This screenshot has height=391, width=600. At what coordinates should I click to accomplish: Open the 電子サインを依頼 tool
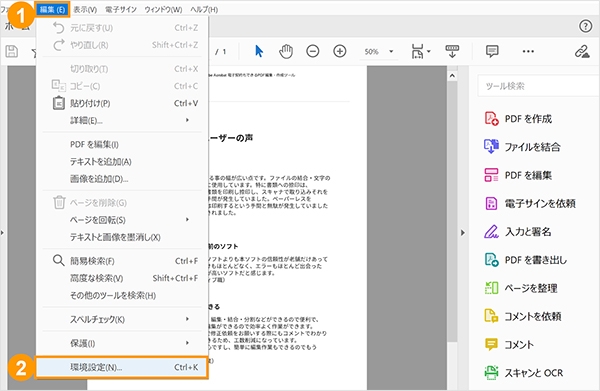pyautogui.click(x=530, y=203)
